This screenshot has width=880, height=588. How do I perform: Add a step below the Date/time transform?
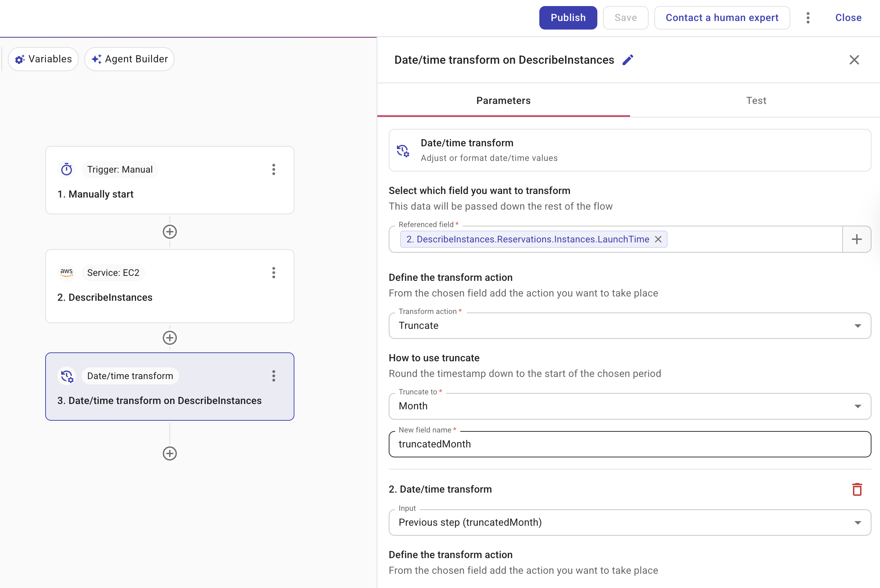[x=170, y=453]
